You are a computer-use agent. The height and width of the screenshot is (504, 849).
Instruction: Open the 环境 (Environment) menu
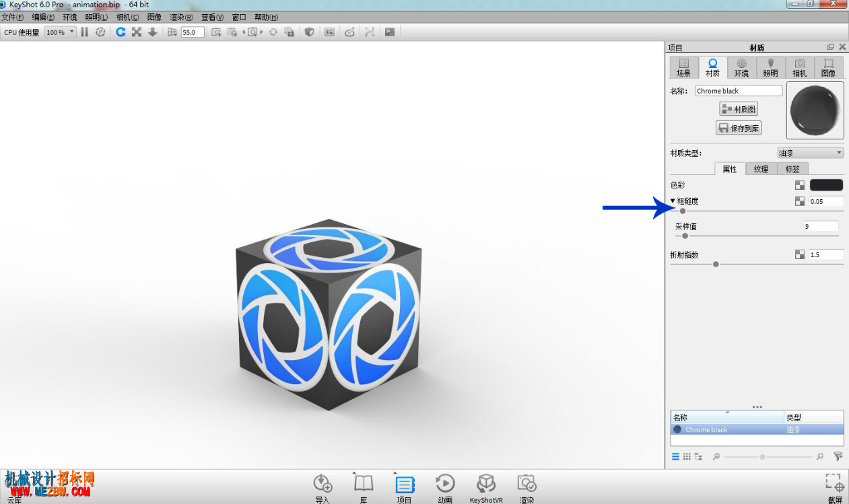point(70,17)
